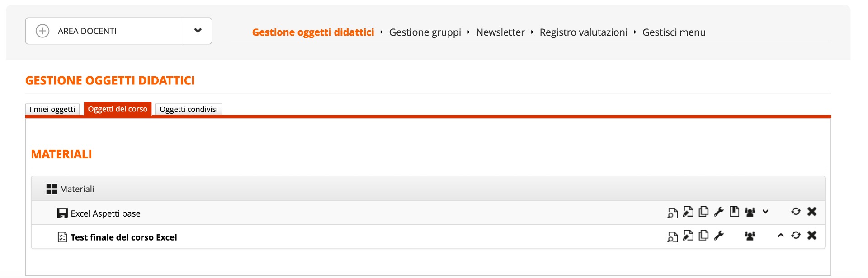Open the report icon for Excel Aspetti base
The height and width of the screenshot is (278, 868).
coord(734,212)
